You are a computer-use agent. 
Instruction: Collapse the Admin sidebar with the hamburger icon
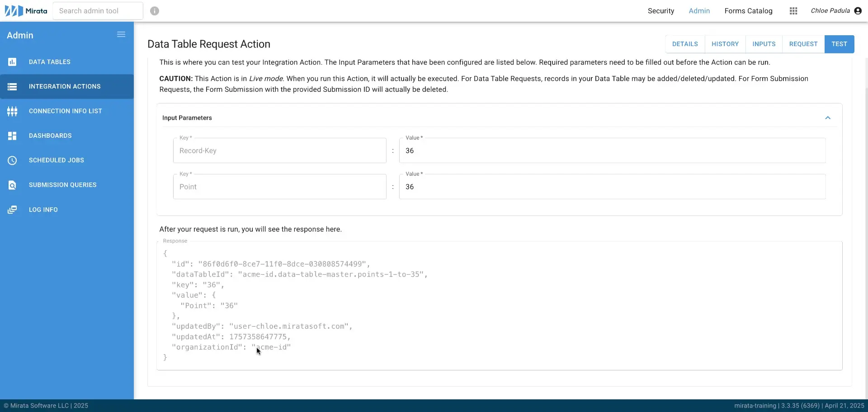tap(121, 34)
